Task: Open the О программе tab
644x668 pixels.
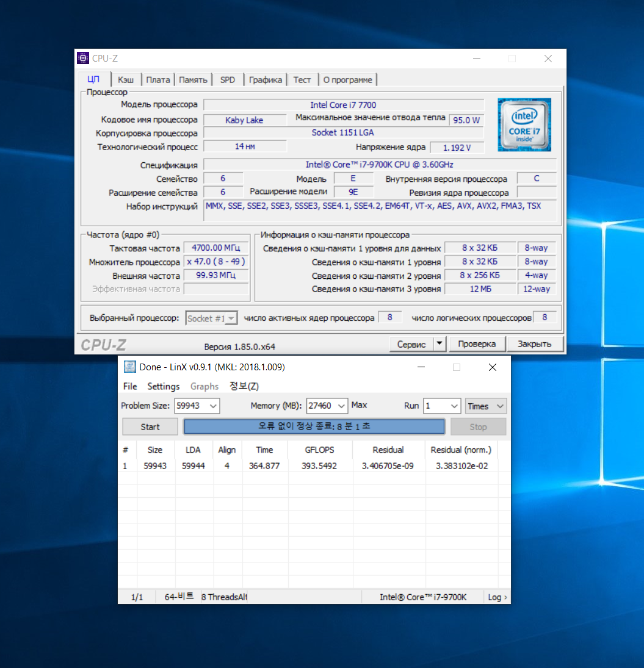Action: pos(347,80)
